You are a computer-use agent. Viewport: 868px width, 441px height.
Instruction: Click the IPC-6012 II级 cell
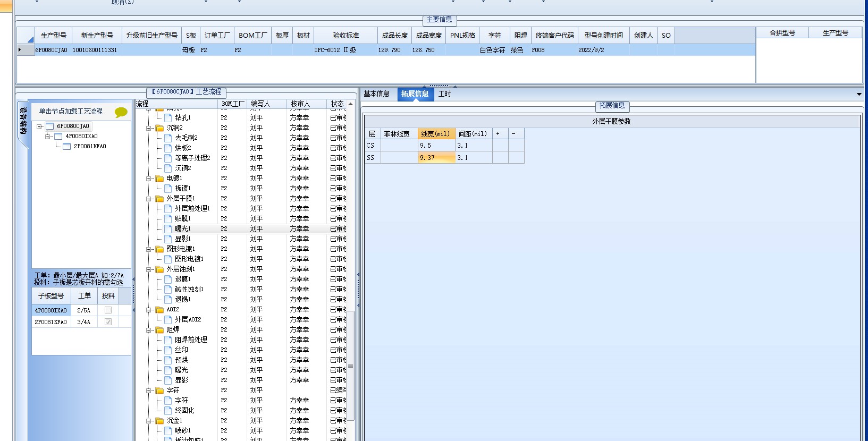[x=345, y=50]
